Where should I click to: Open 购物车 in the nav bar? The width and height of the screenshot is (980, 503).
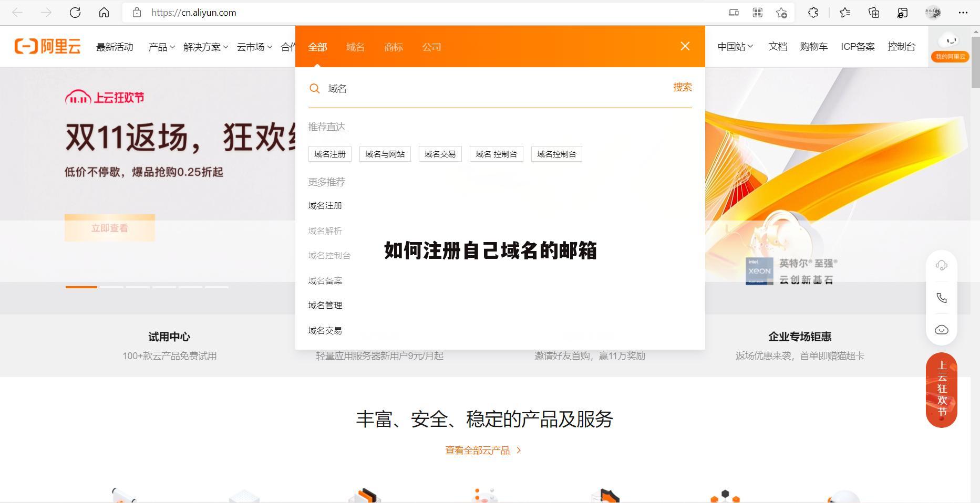813,46
